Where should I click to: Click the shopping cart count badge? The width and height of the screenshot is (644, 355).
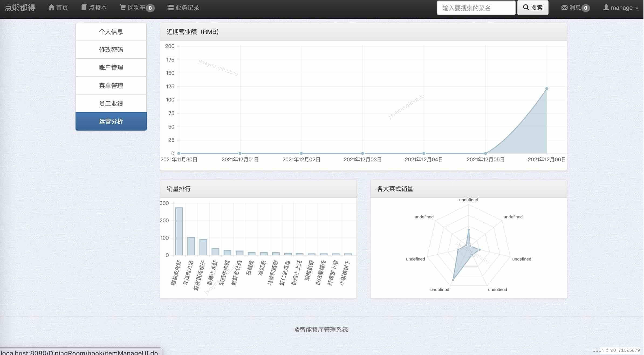coord(150,8)
